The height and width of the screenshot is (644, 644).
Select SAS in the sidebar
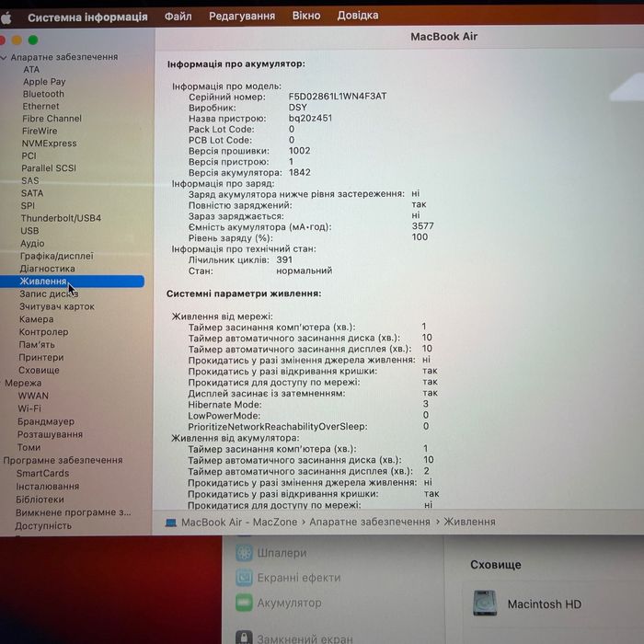30,180
